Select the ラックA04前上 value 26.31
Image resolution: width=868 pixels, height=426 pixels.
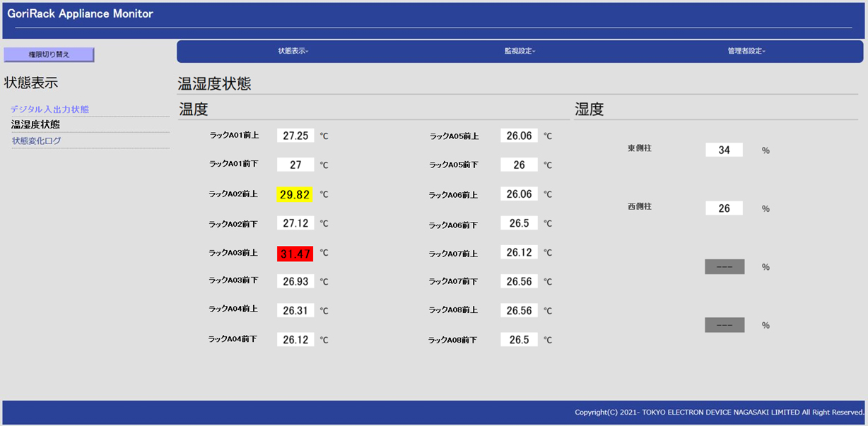click(295, 311)
